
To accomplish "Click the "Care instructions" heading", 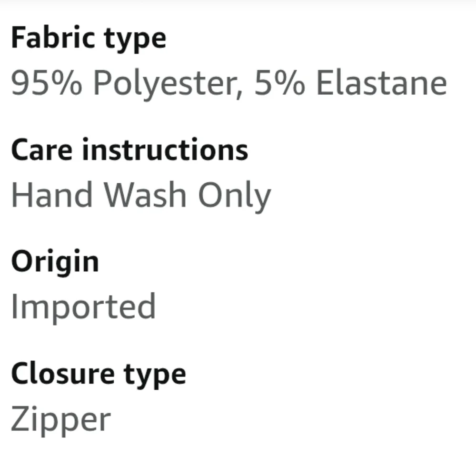I will click(x=129, y=149).
